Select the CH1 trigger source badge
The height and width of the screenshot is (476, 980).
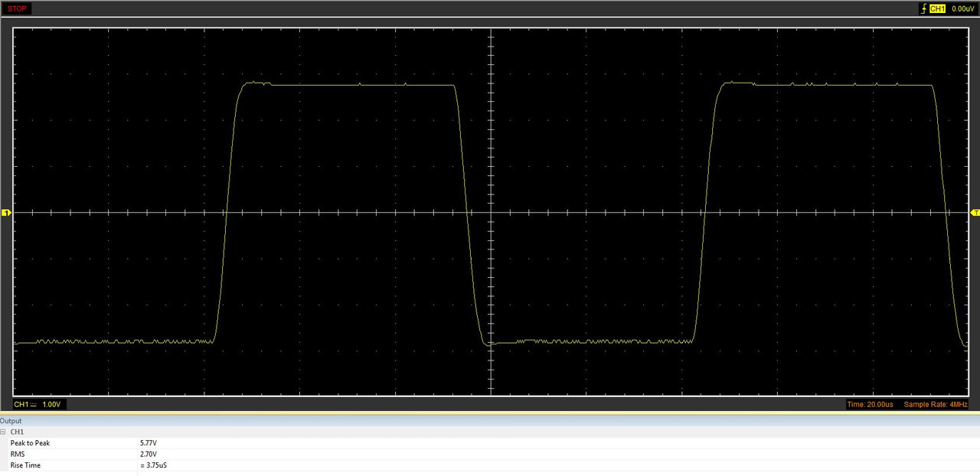pos(937,9)
